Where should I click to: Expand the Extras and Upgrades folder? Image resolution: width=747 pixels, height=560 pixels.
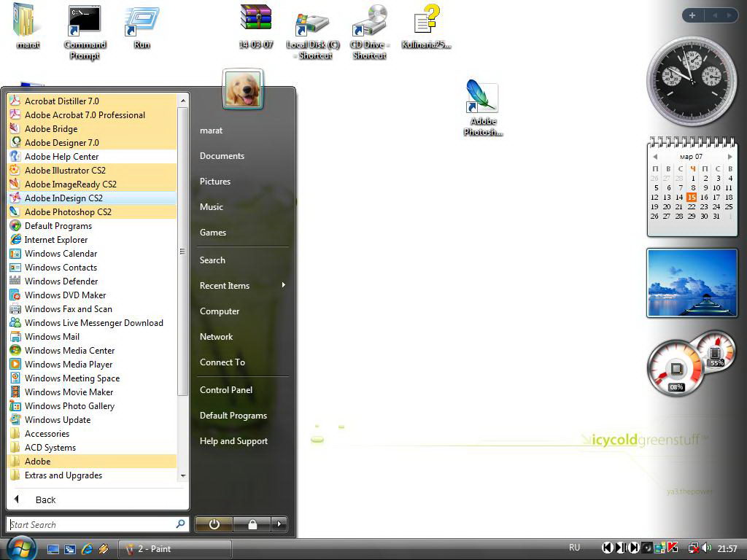(x=93, y=475)
